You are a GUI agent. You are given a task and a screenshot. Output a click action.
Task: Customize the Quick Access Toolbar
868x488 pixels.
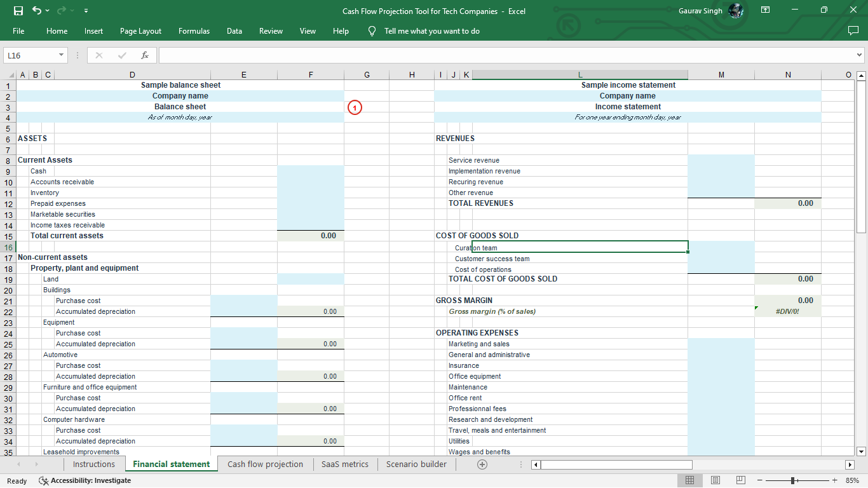[x=86, y=11]
